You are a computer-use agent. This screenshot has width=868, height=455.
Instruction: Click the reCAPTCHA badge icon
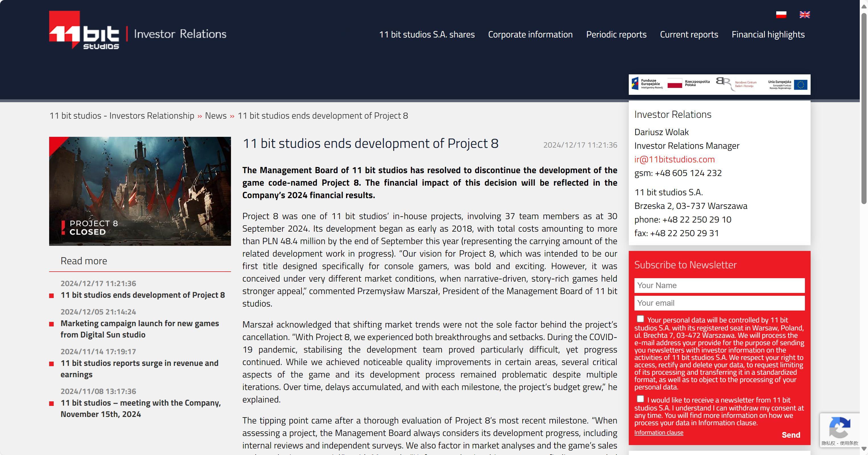tap(840, 427)
